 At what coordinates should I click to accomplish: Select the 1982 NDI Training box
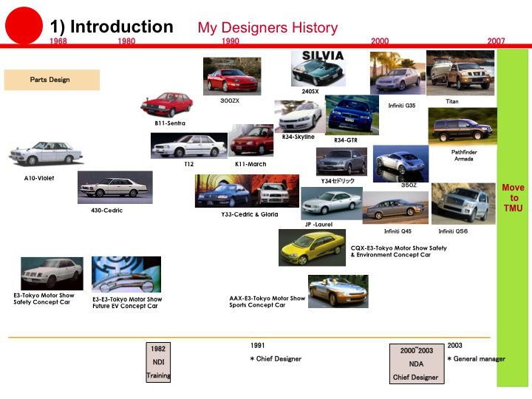pos(158,362)
